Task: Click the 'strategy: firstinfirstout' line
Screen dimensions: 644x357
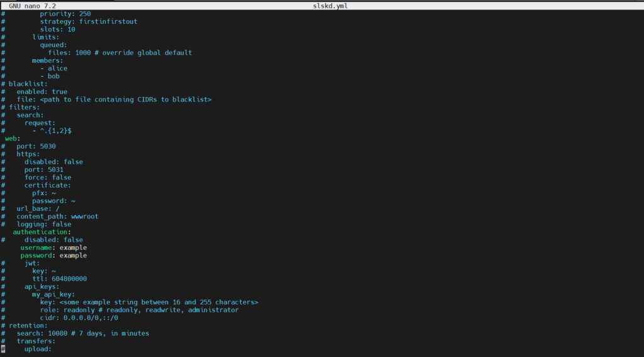Action: pos(89,22)
